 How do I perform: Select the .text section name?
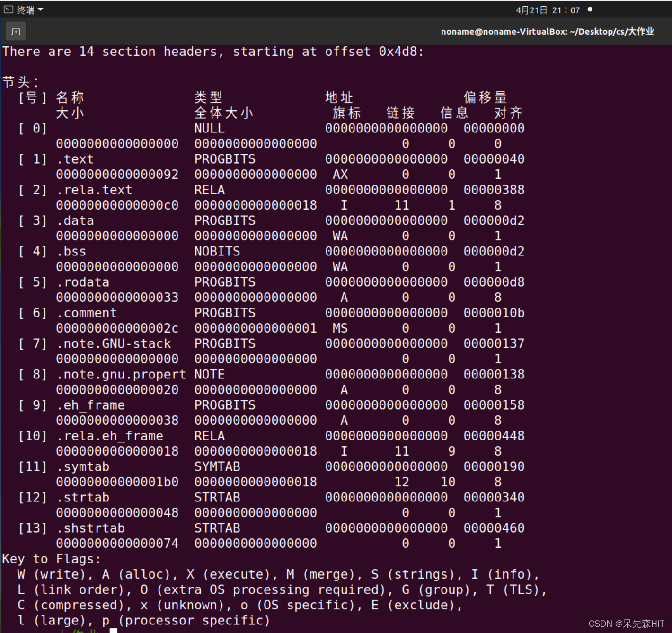click(75, 159)
